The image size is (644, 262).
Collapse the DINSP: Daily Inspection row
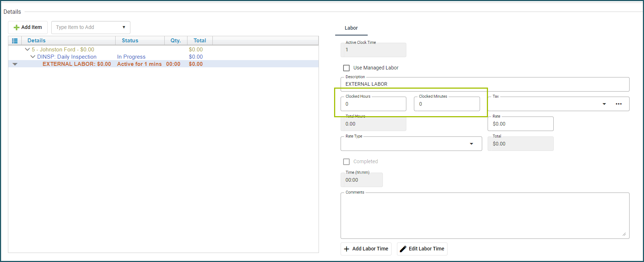(33, 57)
